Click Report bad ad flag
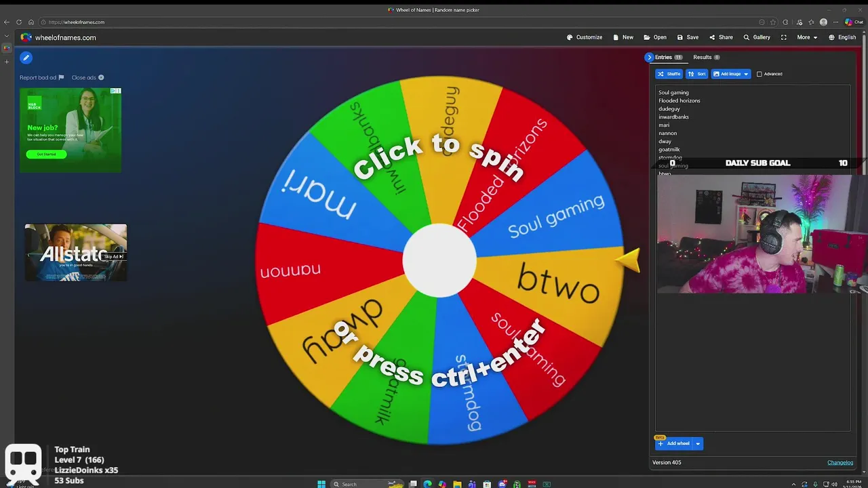The image size is (868, 488). (41, 77)
